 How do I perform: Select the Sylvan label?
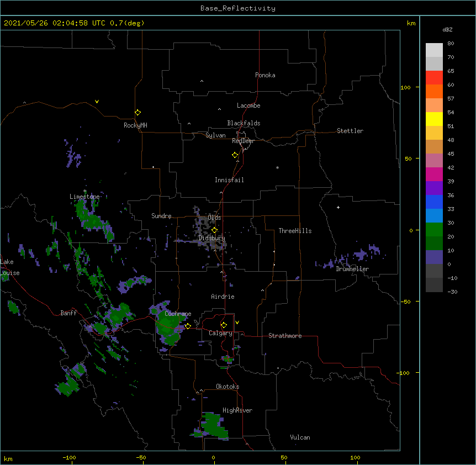pos(215,135)
